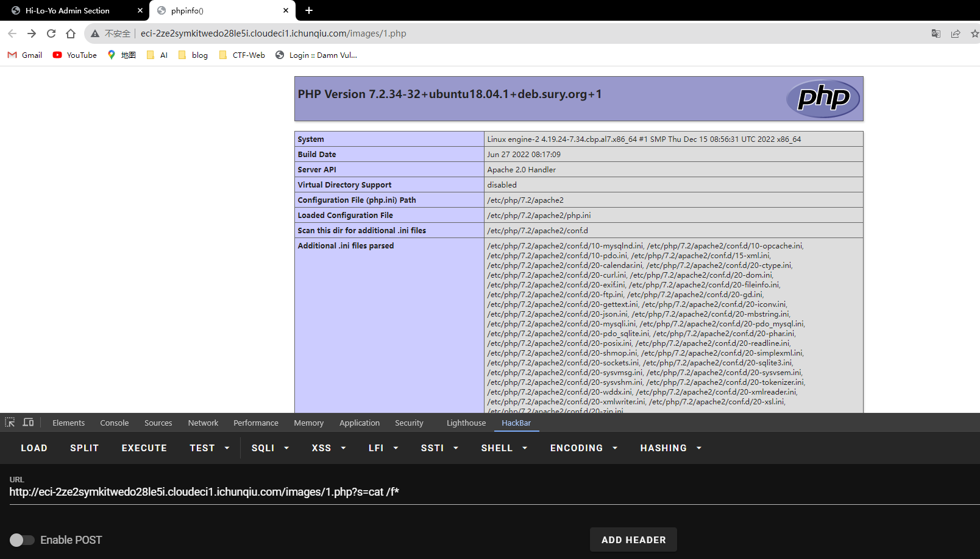
Task: Open the Gmail bookmark
Action: click(x=25, y=55)
